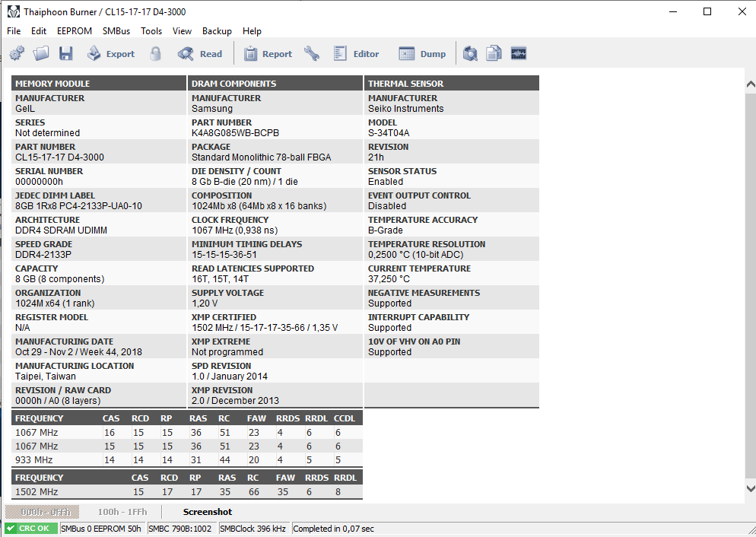The height and width of the screenshot is (537, 756).
Task: Click the scrollbar down arrow
Action: 750,488
